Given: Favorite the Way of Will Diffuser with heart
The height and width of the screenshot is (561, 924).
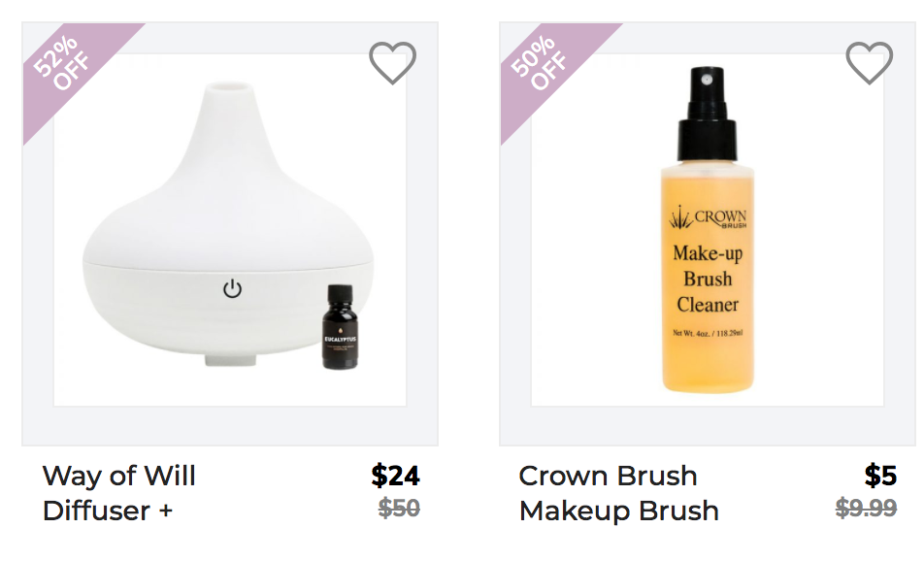Looking at the screenshot, I should tap(392, 62).
